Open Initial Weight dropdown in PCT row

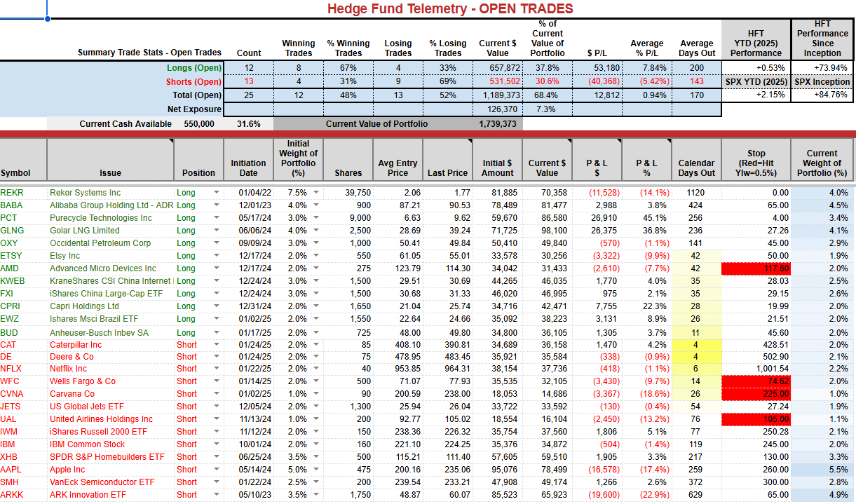pos(316,218)
